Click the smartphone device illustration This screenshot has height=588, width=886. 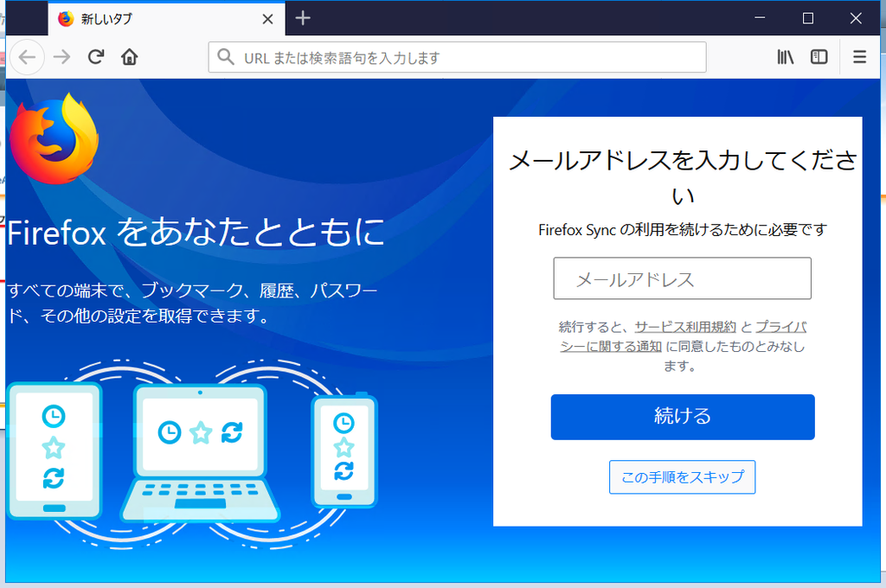344,451
